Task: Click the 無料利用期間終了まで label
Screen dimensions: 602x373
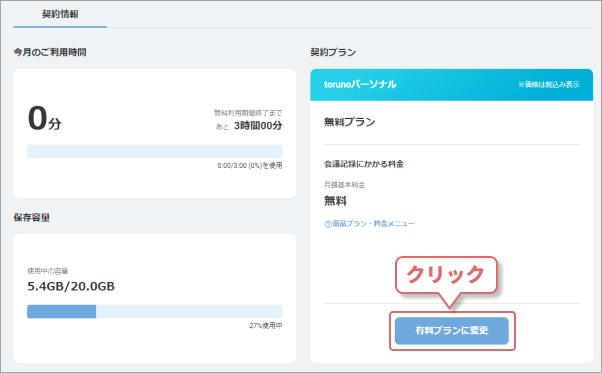Action: click(x=248, y=113)
